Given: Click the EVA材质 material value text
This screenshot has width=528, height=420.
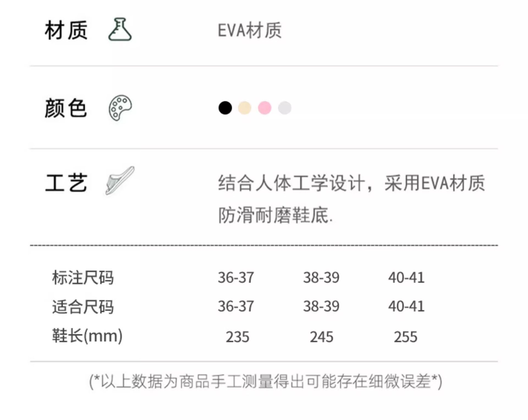Looking at the screenshot, I should (x=250, y=30).
